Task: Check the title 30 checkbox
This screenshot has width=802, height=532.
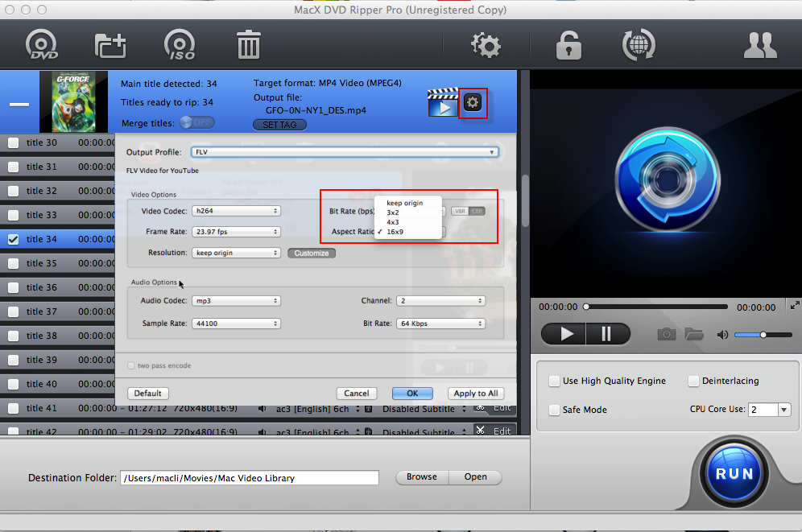Action: coord(14,143)
